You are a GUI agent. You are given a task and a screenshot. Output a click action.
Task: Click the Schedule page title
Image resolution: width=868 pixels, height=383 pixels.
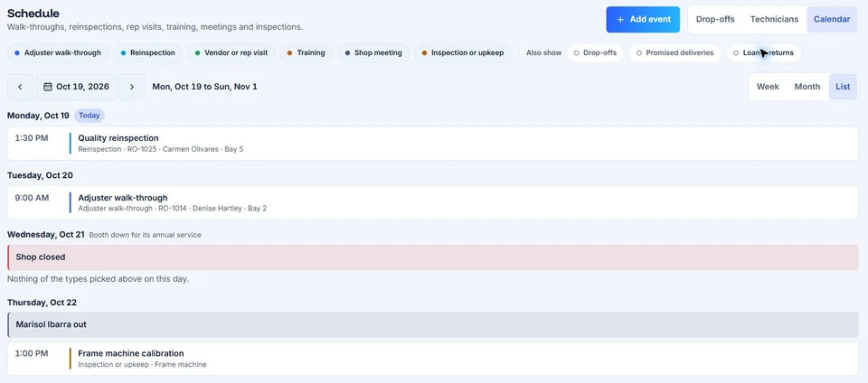[x=33, y=14]
